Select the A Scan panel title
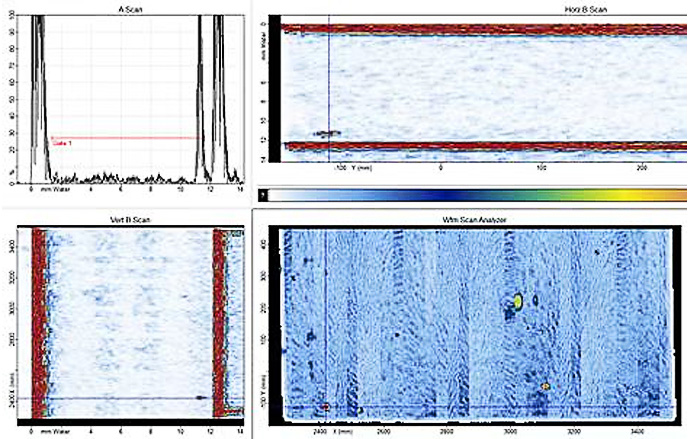Viewport: 700px width, 439px height. click(126, 8)
